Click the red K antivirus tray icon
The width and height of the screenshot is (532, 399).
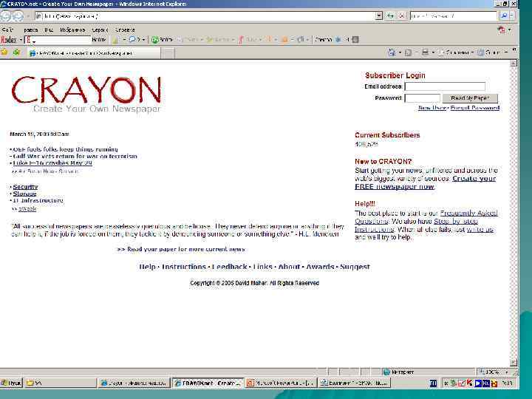pyautogui.click(x=470, y=383)
